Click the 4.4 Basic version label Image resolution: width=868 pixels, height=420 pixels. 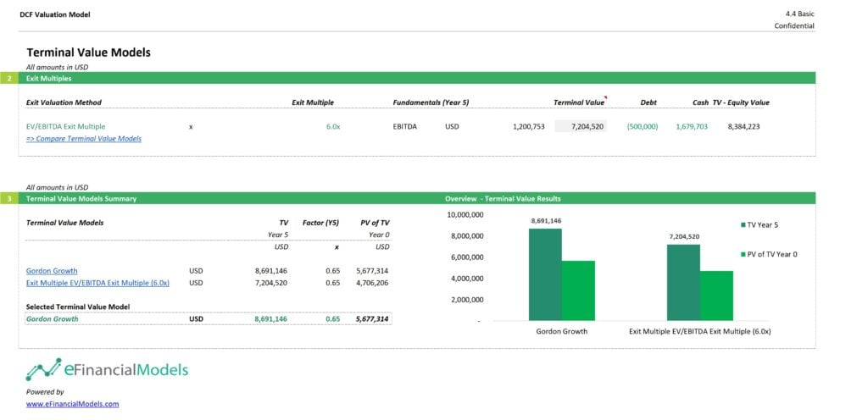pyautogui.click(x=800, y=14)
